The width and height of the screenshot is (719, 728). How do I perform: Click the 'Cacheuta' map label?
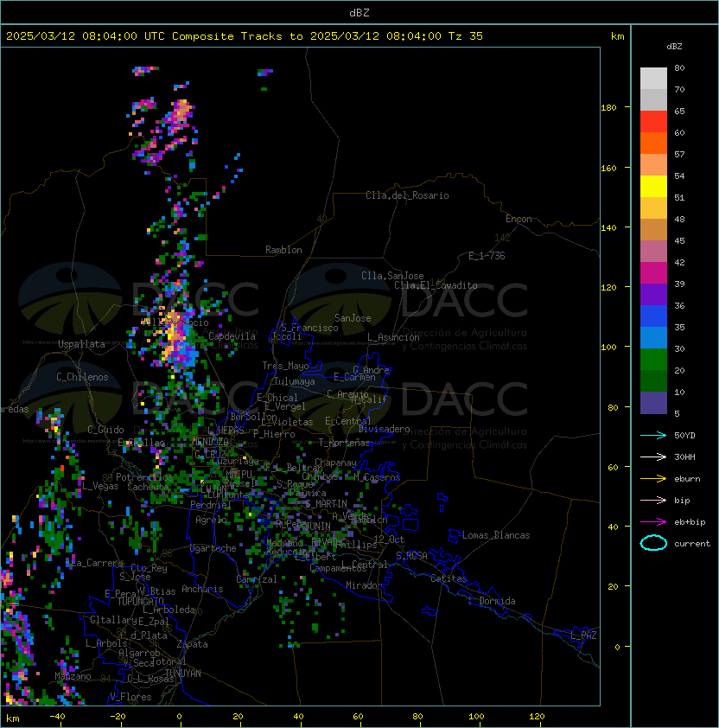click(x=148, y=487)
